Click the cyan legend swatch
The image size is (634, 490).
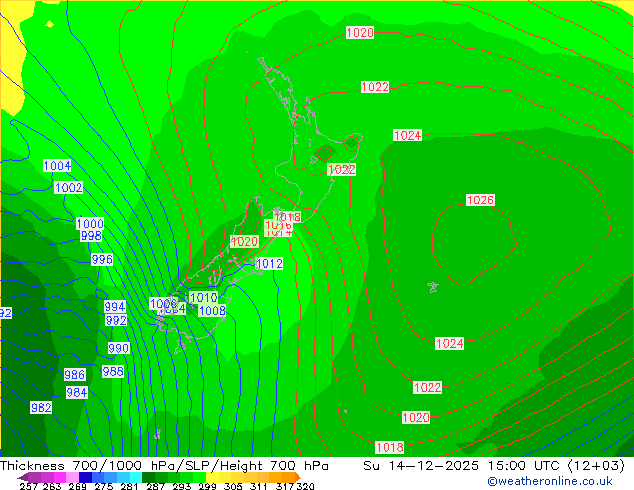click(x=136, y=477)
